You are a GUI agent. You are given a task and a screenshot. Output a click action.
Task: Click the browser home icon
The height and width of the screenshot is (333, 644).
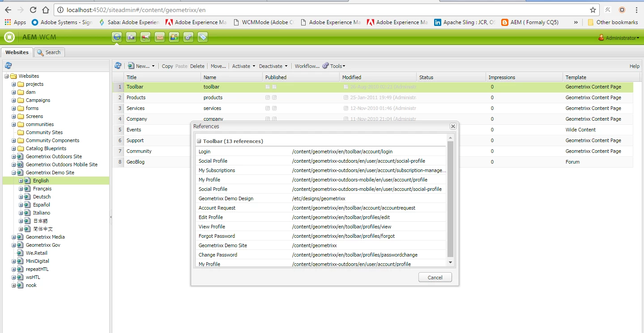coord(46,10)
